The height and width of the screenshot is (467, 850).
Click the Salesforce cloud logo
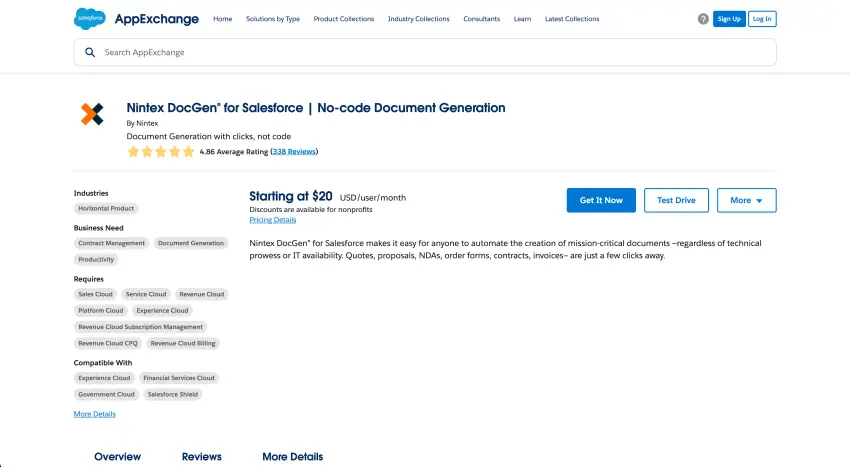click(89, 18)
